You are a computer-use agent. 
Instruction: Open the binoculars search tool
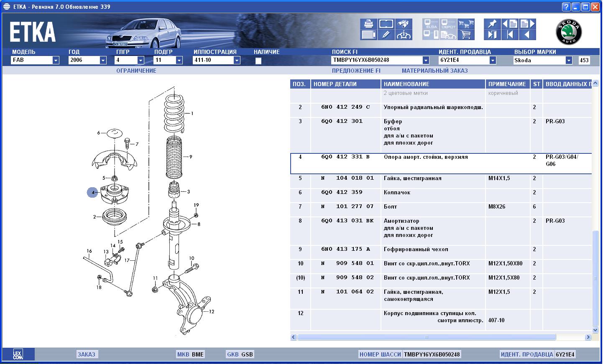404,24
